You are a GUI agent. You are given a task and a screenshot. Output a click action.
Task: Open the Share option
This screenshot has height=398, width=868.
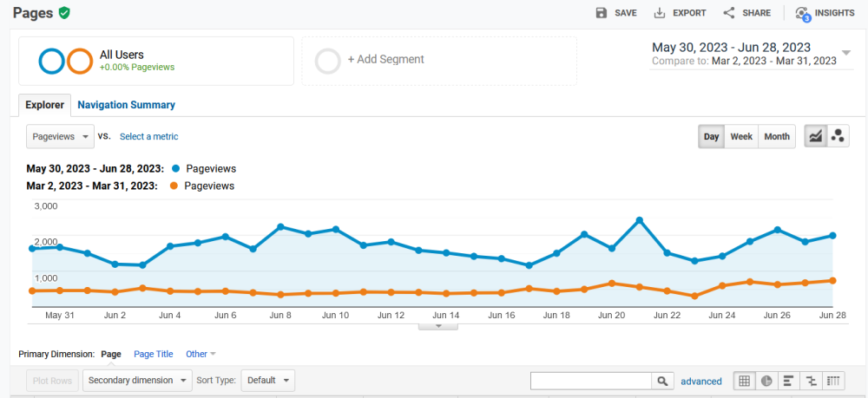point(746,13)
